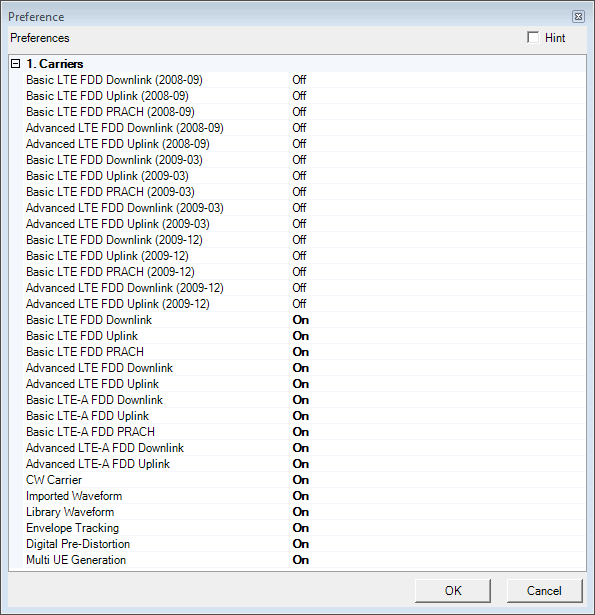This screenshot has height=615, width=595.
Task: Toggle Off value for Basic LTE FDD PRACH (2009-03)
Action: 299,192
